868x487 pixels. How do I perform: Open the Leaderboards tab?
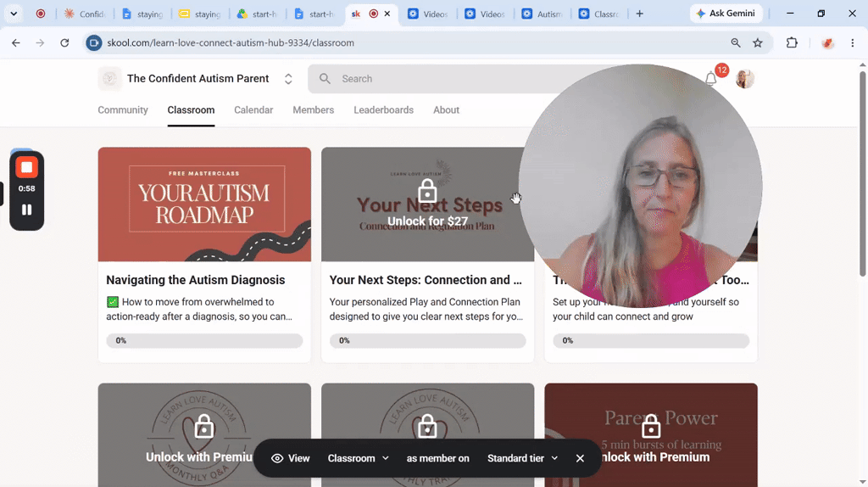[384, 109]
